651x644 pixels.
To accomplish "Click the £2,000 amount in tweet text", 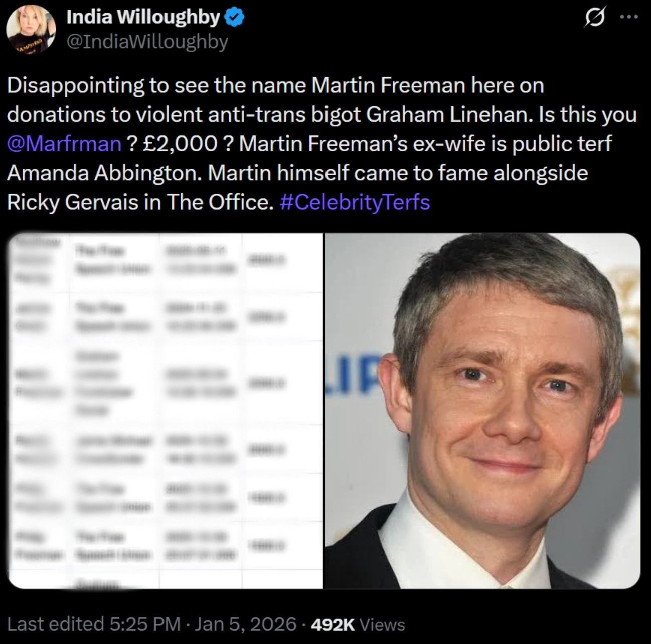I will [180, 144].
